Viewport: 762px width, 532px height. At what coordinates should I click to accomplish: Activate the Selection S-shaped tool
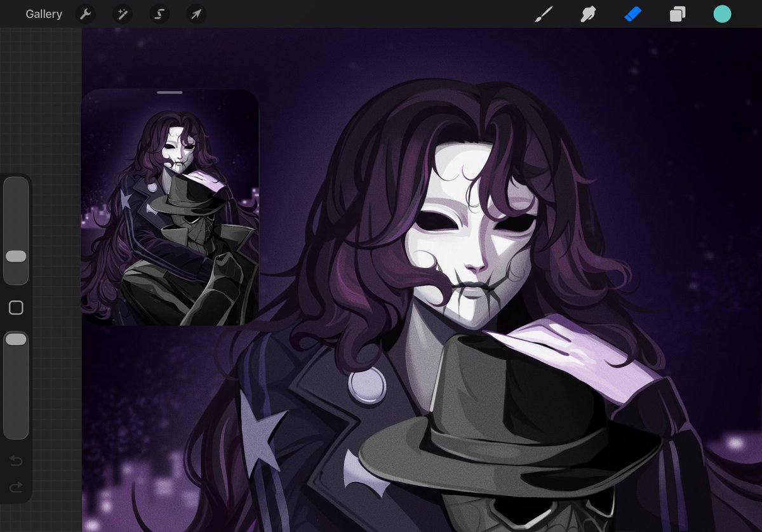[159, 14]
